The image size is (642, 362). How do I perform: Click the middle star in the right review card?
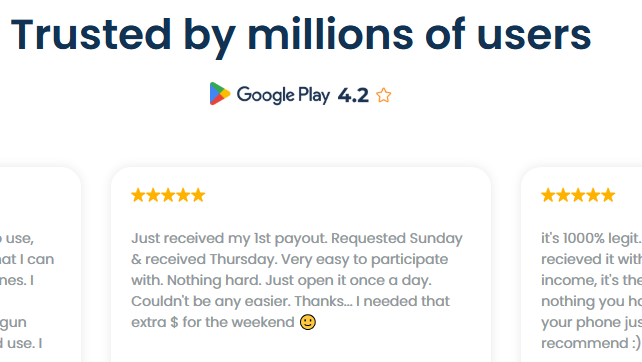(578, 195)
